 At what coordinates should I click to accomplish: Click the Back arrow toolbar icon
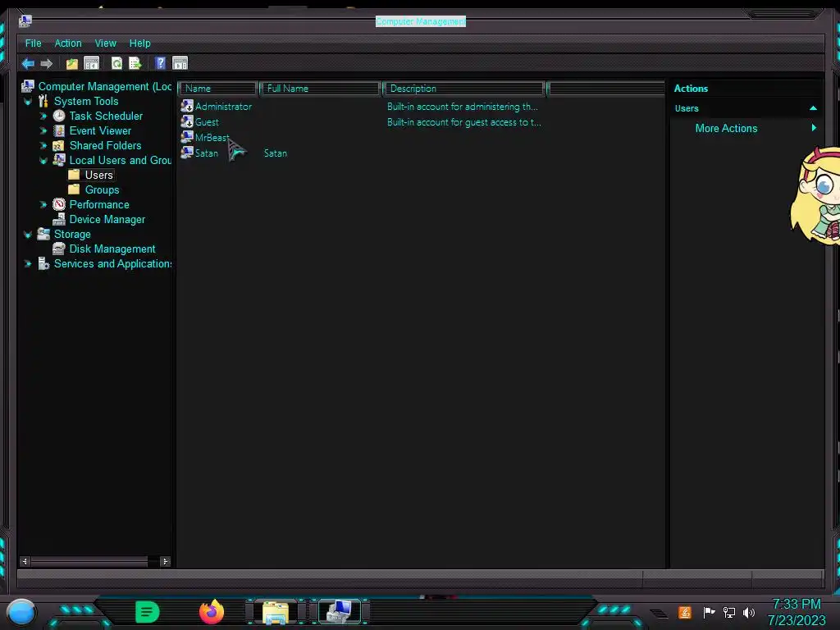click(x=28, y=64)
